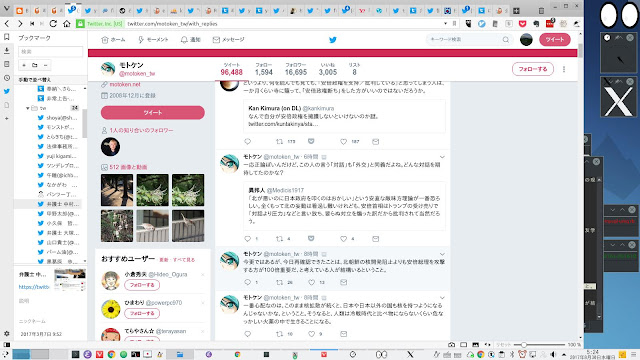Toggle page tiling in status bar
Viewport: 640px width, 360px height.
[x=463, y=344]
